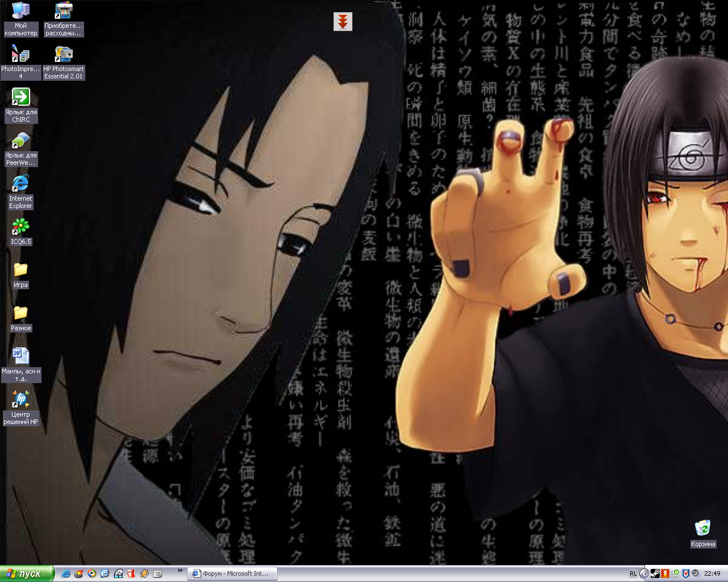Open the Центр решений HP shortcut
Viewport: 728px width, 582px height.
point(20,400)
